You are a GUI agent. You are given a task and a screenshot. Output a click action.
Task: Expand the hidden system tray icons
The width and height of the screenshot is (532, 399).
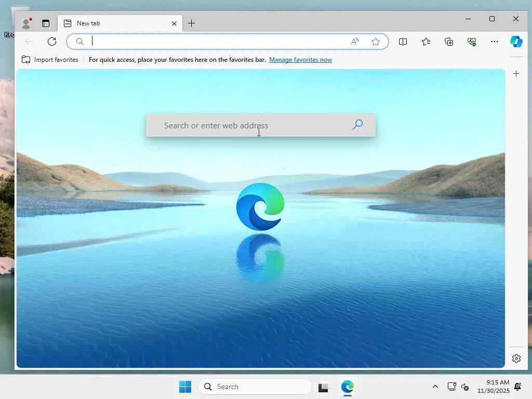click(435, 387)
